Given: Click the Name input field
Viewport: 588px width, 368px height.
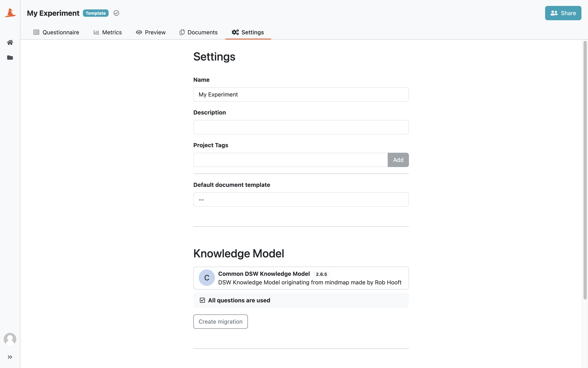Looking at the screenshot, I should (x=301, y=94).
